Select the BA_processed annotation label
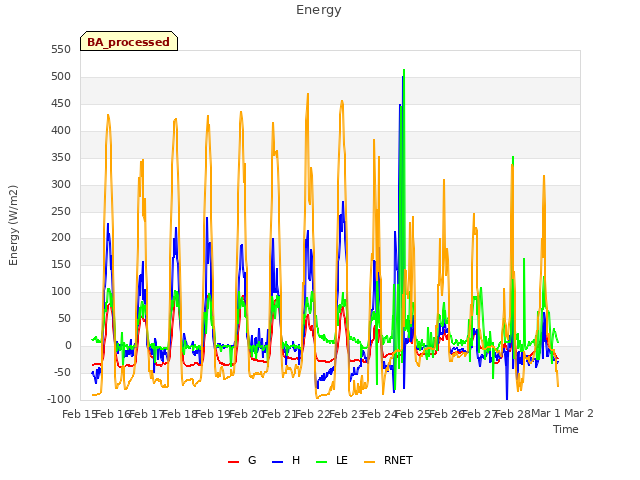 click(x=129, y=42)
